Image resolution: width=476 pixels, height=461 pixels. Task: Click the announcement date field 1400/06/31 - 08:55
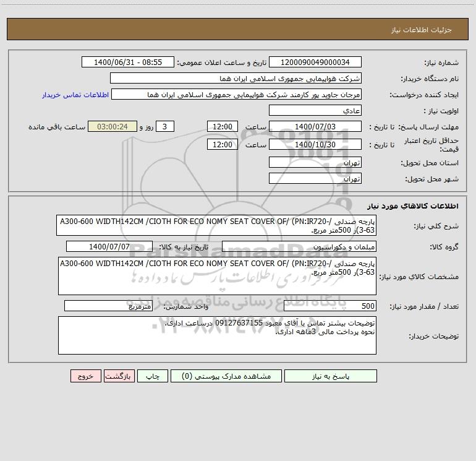coord(128,62)
